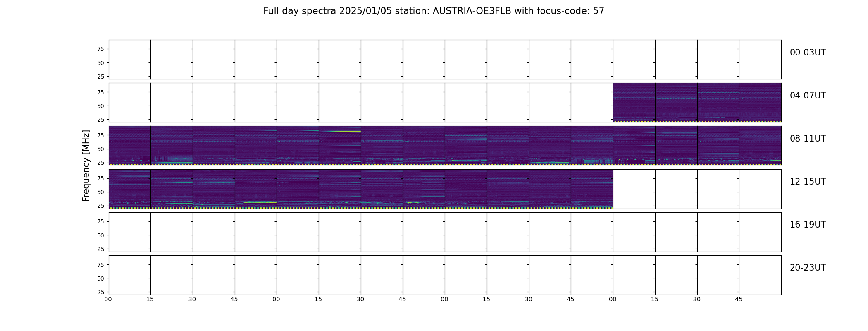Click the plot title mentioning AUSTRIA-OE3FLB
868x331 pixels.
pos(434,11)
